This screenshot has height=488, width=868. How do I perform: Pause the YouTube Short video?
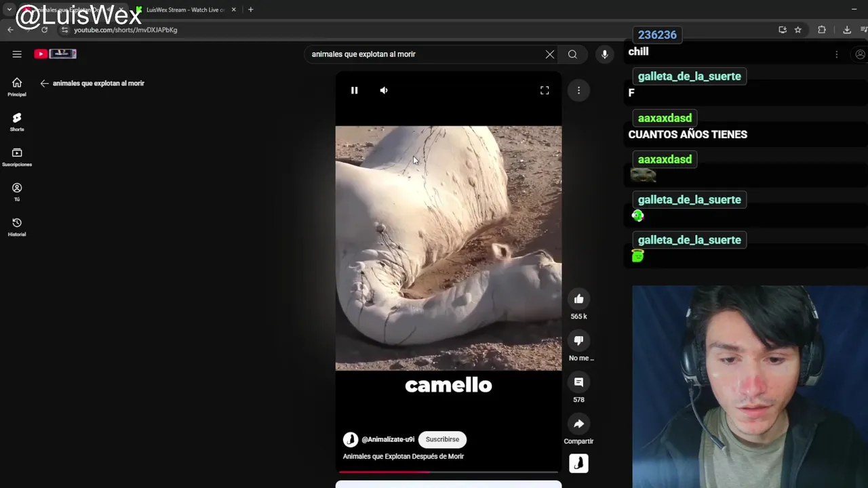click(354, 90)
